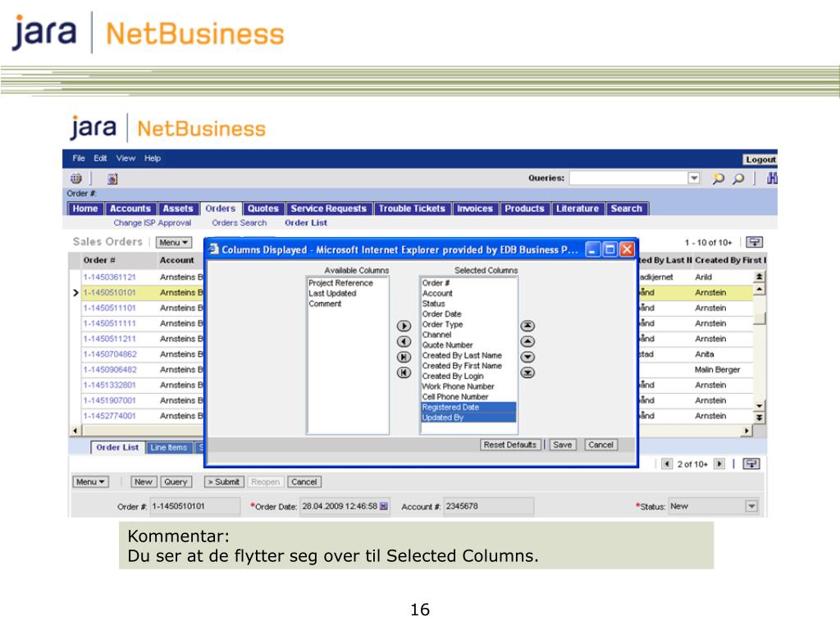Open the View menu
840x630 pixels.
(x=126, y=158)
